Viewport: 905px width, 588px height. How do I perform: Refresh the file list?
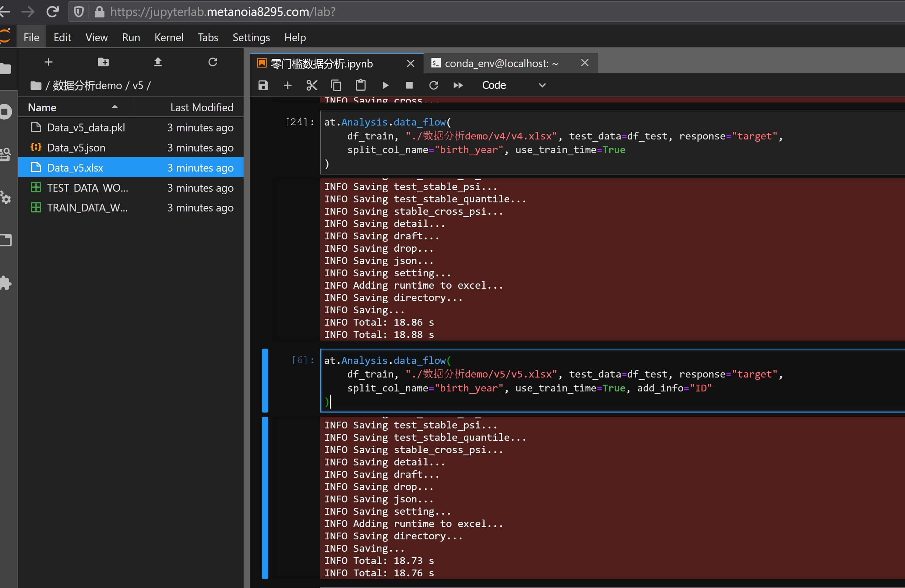point(212,62)
